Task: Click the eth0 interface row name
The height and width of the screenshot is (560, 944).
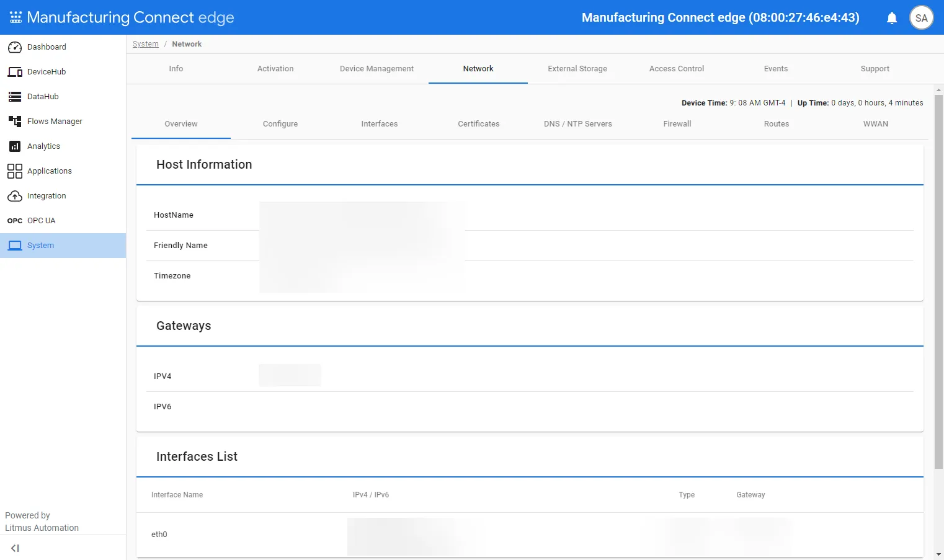Action: 159,535
